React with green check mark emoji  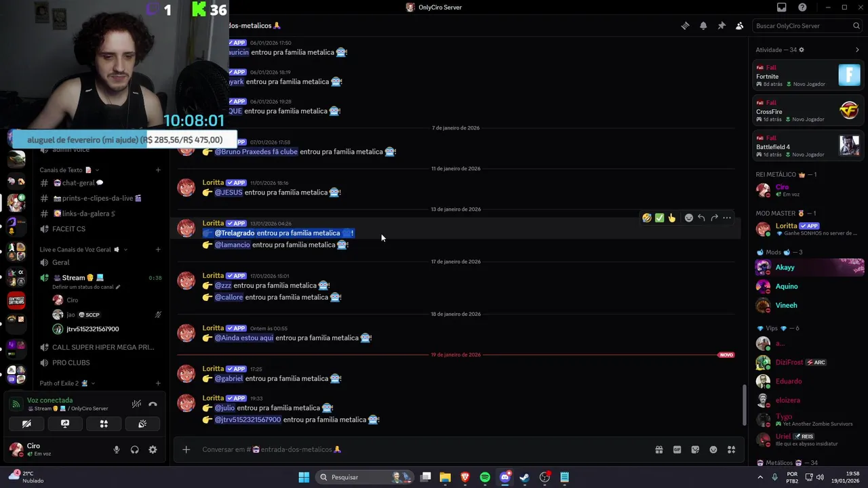pos(659,218)
